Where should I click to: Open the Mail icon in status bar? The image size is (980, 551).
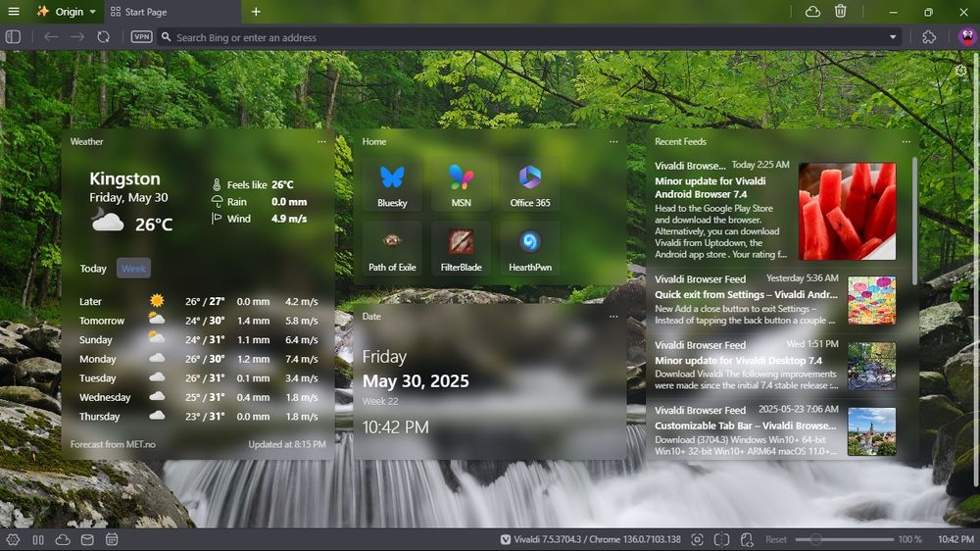click(87, 540)
